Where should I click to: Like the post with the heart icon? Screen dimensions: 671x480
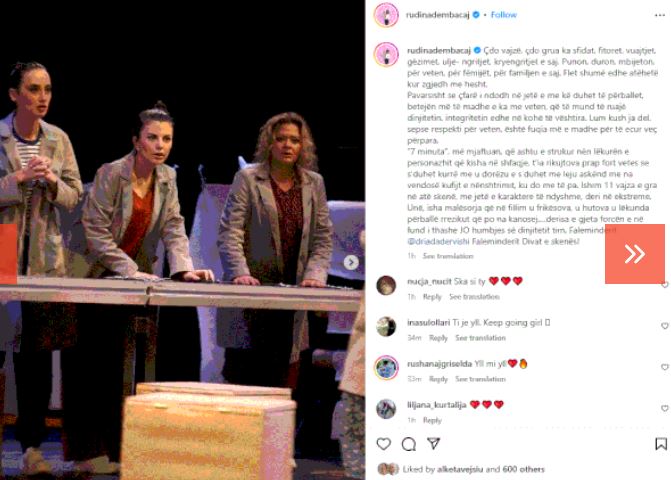[384, 444]
